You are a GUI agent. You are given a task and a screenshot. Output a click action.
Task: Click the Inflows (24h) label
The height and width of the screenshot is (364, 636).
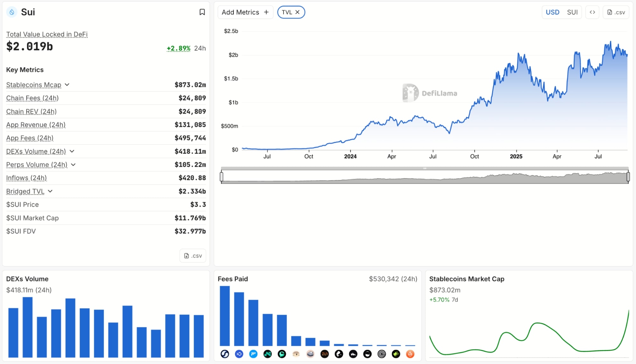pos(26,178)
